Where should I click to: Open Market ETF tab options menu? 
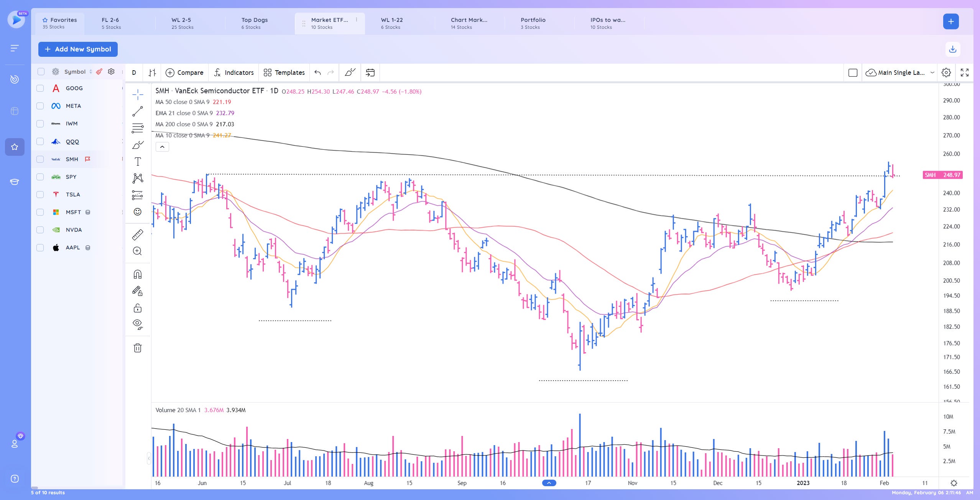click(x=357, y=20)
